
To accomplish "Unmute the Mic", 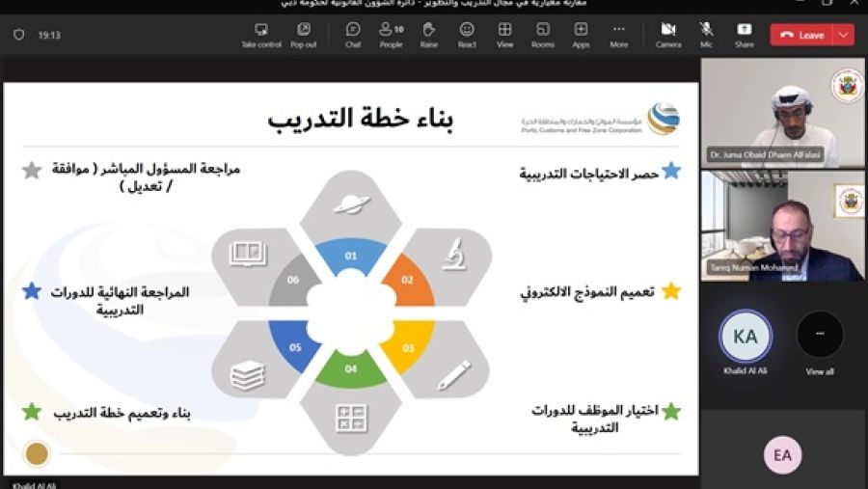I will pyautogui.click(x=706, y=35).
